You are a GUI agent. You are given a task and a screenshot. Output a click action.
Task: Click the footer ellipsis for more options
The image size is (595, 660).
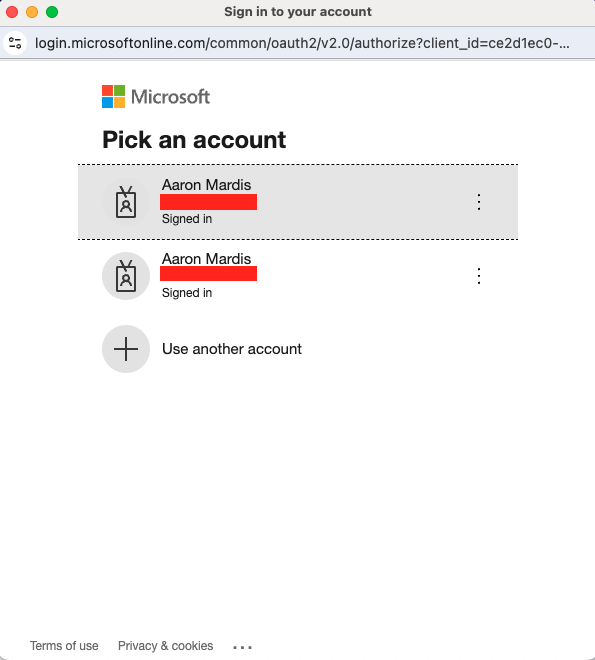[242, 647]
